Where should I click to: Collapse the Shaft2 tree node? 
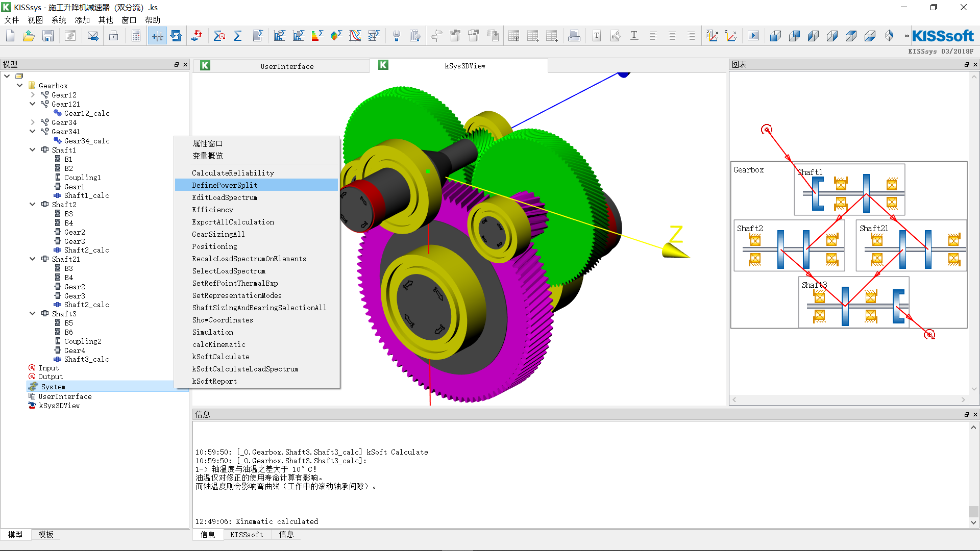[x=33, y=204]
